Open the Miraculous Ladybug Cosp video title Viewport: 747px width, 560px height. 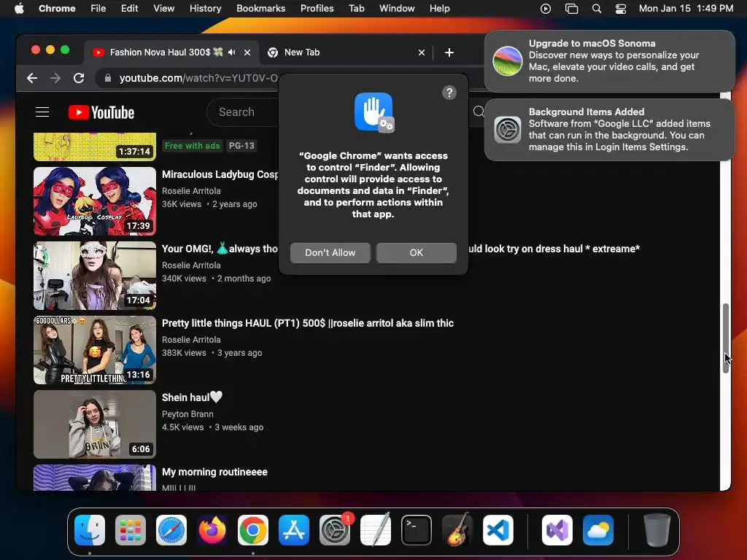(x=220, y=174)
